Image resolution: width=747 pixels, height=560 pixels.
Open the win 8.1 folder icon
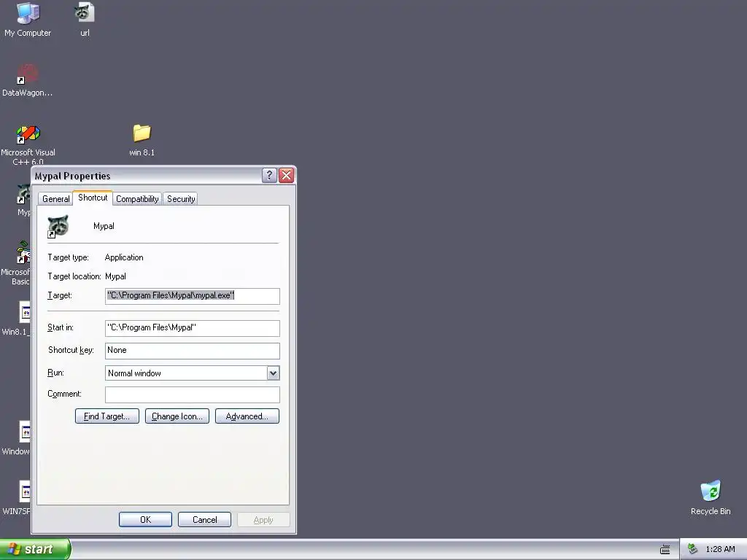142,133
